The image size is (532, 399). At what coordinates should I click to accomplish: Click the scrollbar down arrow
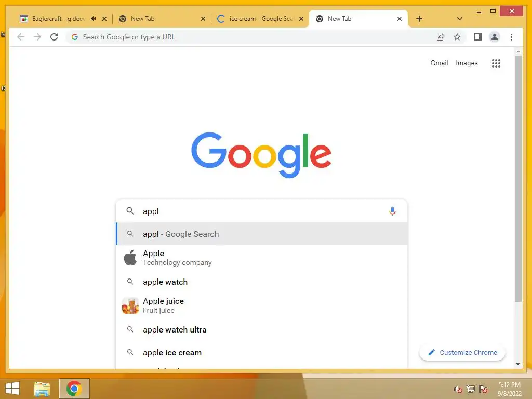click(518, 364)
